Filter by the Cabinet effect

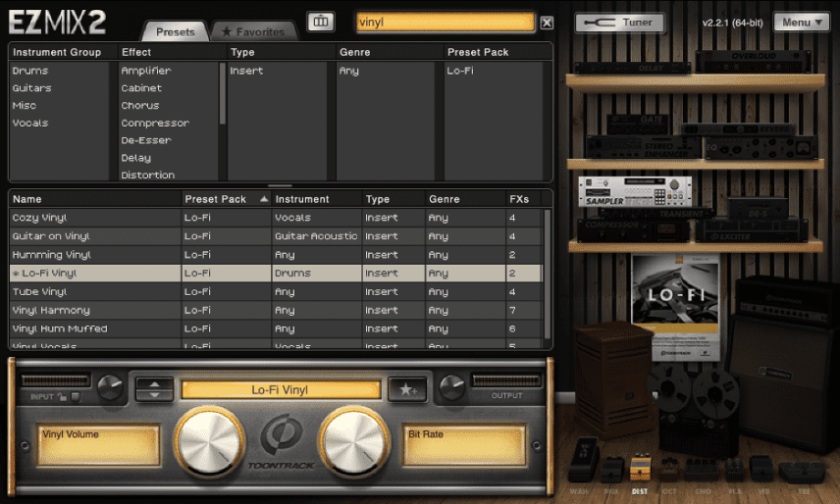click(141, 88)
